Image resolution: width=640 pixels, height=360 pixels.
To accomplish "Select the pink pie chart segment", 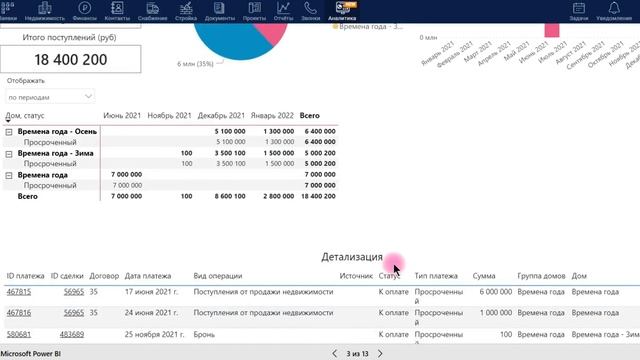I will (x=274, y=32).
